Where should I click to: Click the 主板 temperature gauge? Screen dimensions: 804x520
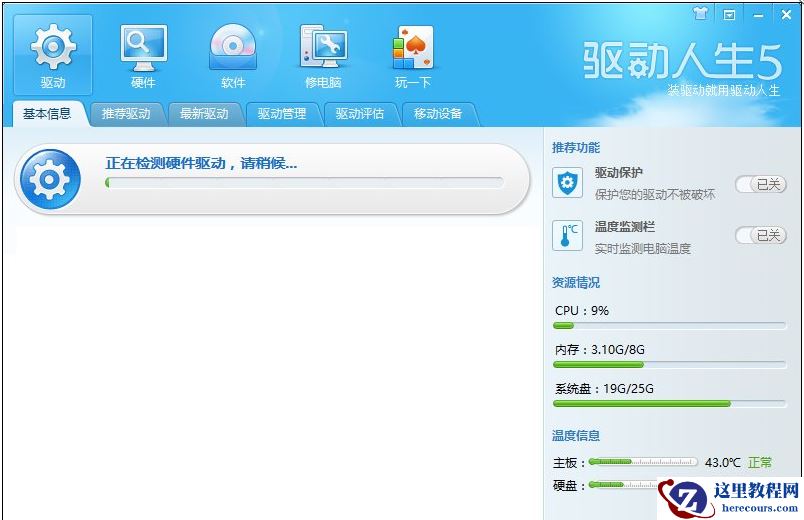coord(643,462)
